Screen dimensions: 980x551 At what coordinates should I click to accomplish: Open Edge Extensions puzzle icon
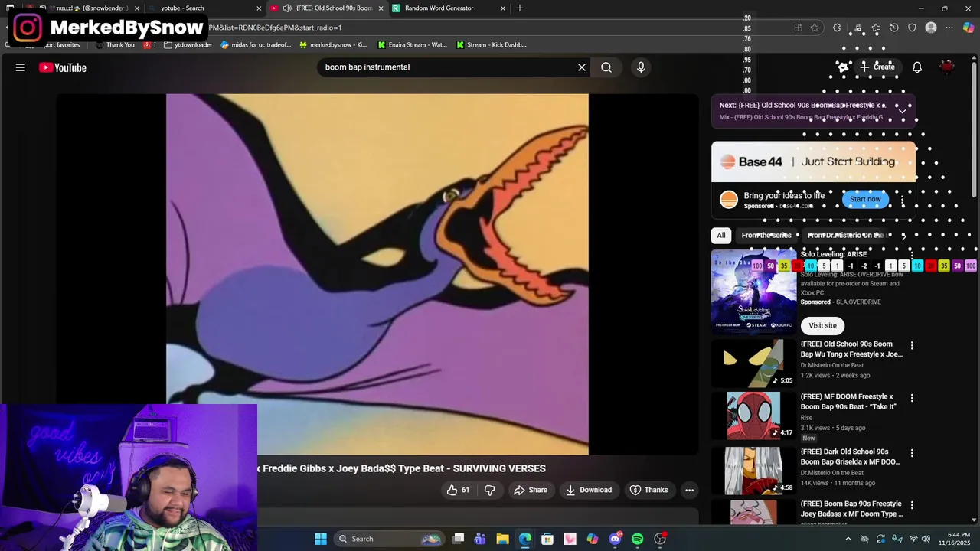click(x=837, y=28)
